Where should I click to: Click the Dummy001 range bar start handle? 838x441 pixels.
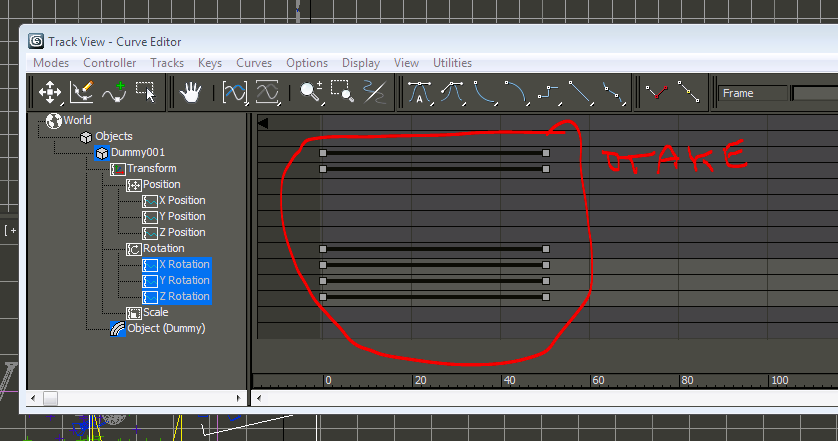pyautogui.click(x=323, y=153)
